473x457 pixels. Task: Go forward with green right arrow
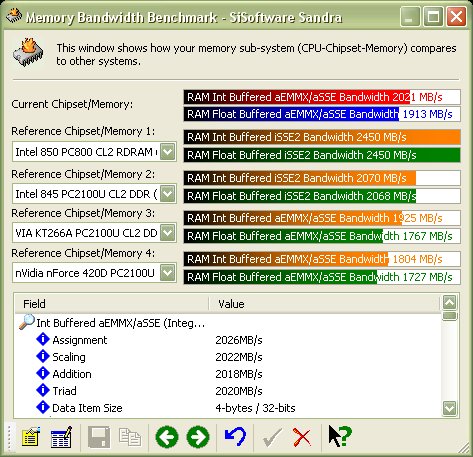coord(198,437)
